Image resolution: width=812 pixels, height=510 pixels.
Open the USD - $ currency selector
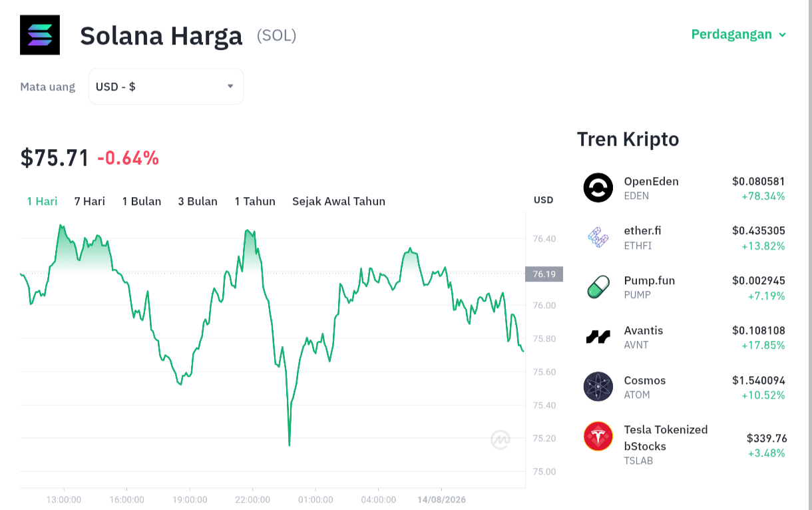[x=166, y=87]
